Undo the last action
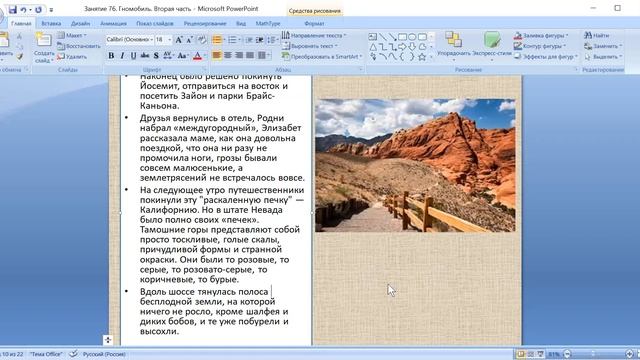 (x=24, y=9)
